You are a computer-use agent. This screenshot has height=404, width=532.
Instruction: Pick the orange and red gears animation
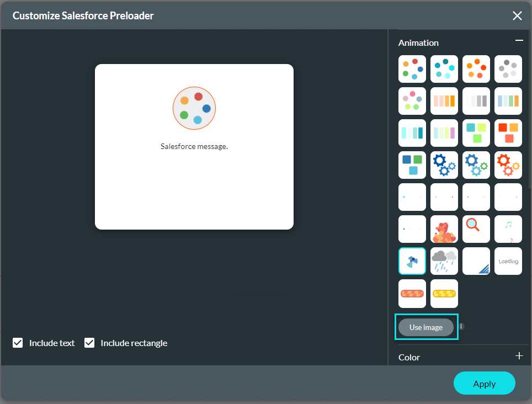[x=508, y=165]
